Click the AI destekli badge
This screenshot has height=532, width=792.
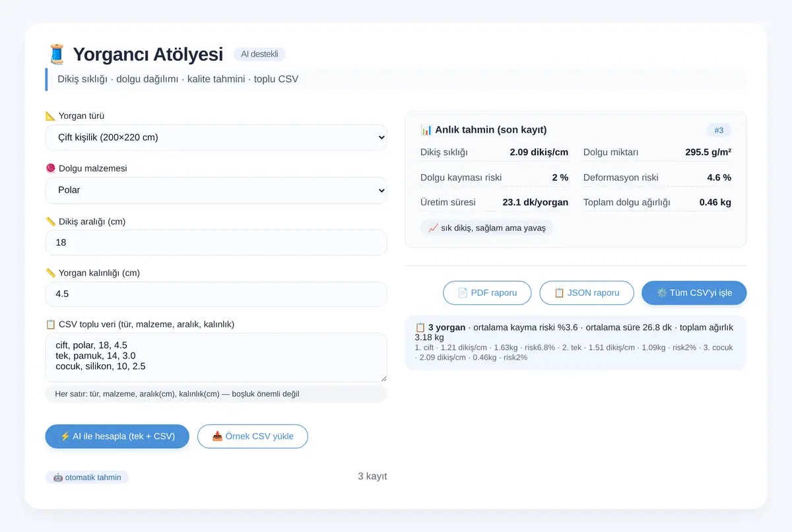pos(259,54)
